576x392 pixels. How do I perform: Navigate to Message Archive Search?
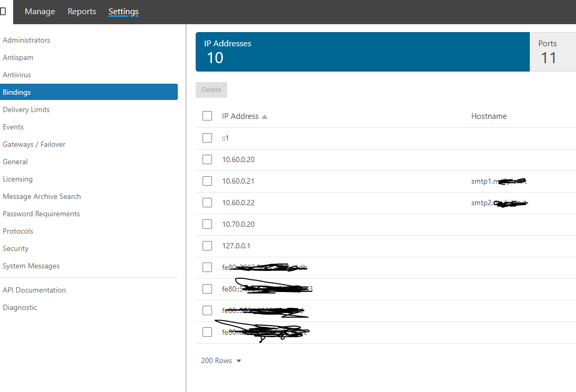(42, 196)
